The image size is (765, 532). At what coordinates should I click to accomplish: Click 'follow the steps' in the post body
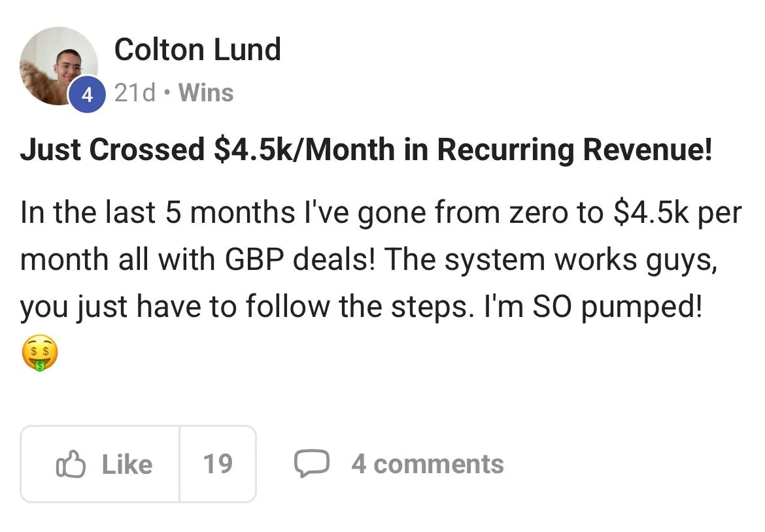coord(359,307)
